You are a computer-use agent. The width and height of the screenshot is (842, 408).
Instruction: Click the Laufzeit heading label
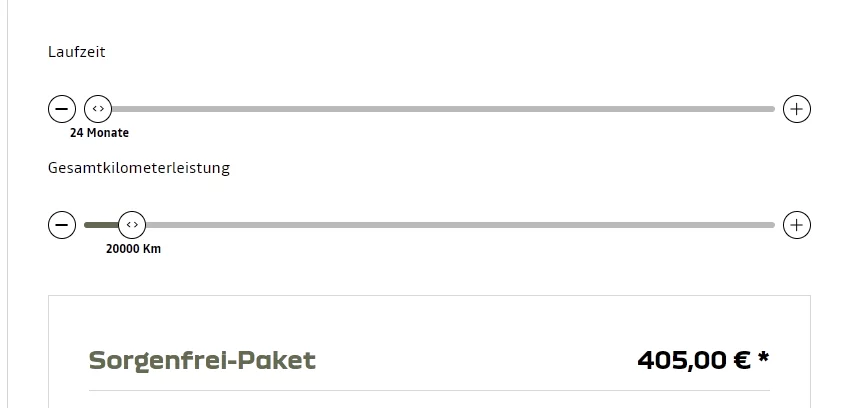pyautogui.click(x=76, y=52)
